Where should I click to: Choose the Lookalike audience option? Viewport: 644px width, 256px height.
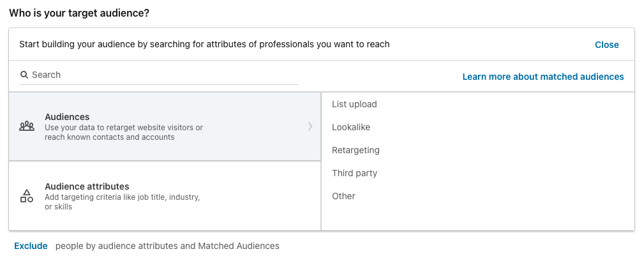(x=351, y=127)
